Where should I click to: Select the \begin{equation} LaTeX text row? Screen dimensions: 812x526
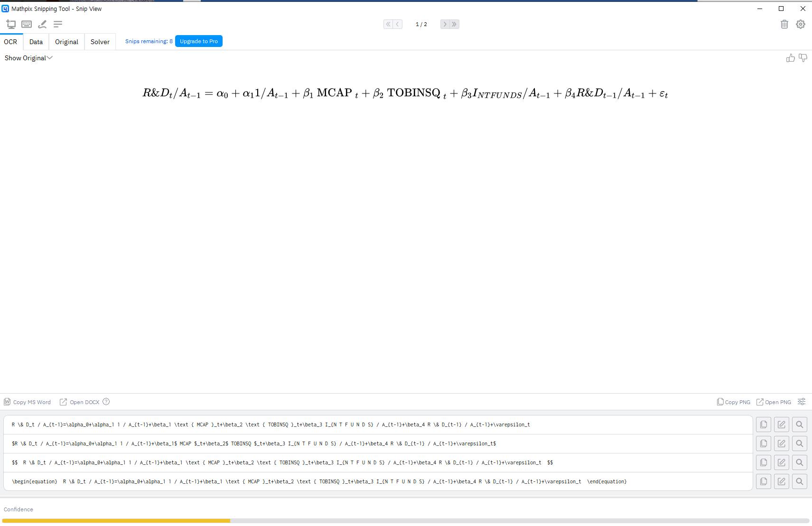[378, 481]
